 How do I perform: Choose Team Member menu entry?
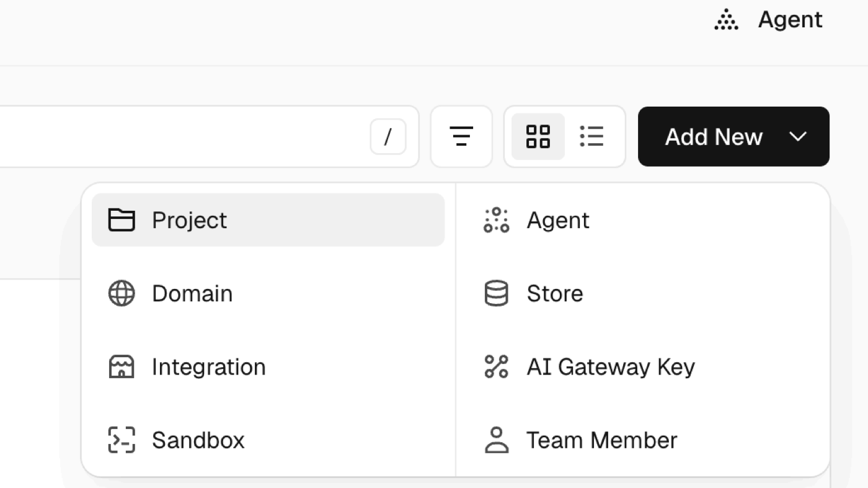(643, 440)
